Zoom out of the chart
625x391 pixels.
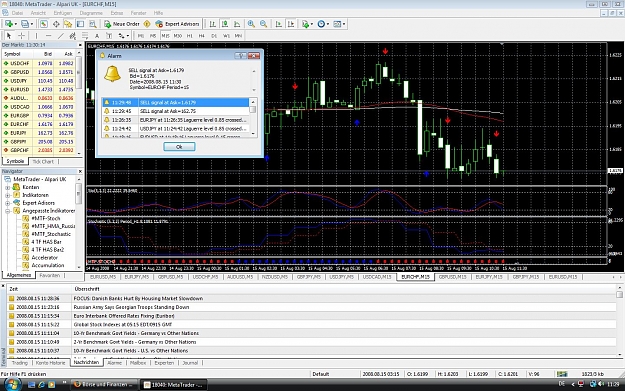(263, 24)
